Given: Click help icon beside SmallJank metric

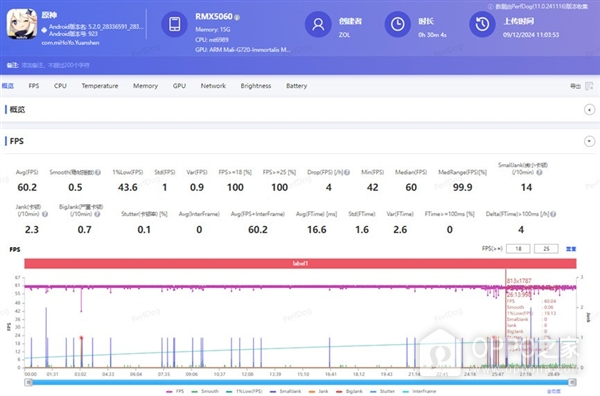Looking at the screenshot, I should point(539,173).
